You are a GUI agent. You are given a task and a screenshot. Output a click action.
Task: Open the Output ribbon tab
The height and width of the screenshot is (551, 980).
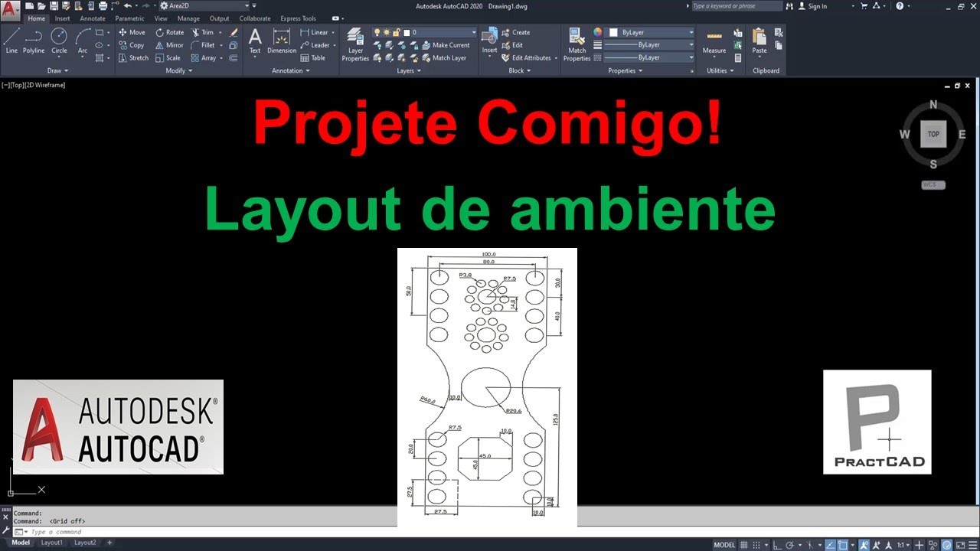219,18
